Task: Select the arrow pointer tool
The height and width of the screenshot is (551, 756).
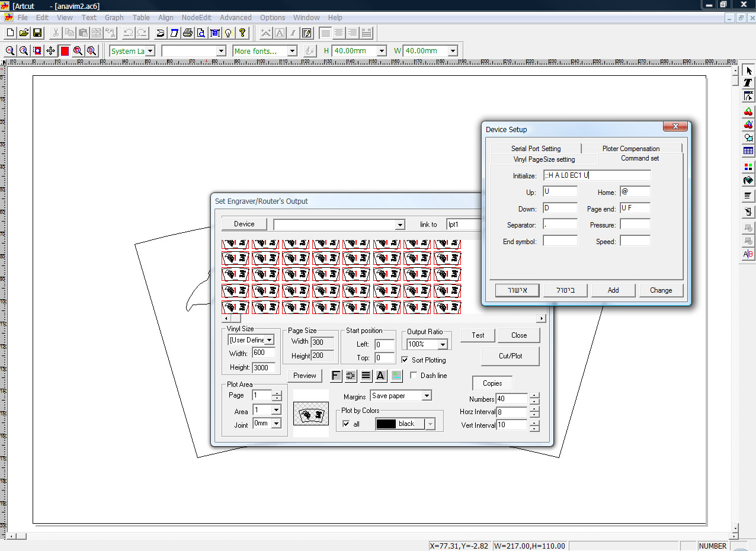Action: (748, 71)
